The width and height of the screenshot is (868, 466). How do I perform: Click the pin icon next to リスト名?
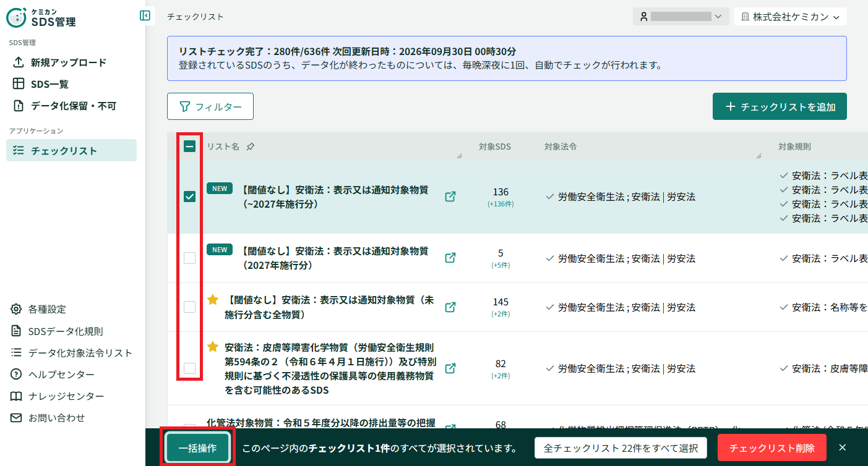250,147
